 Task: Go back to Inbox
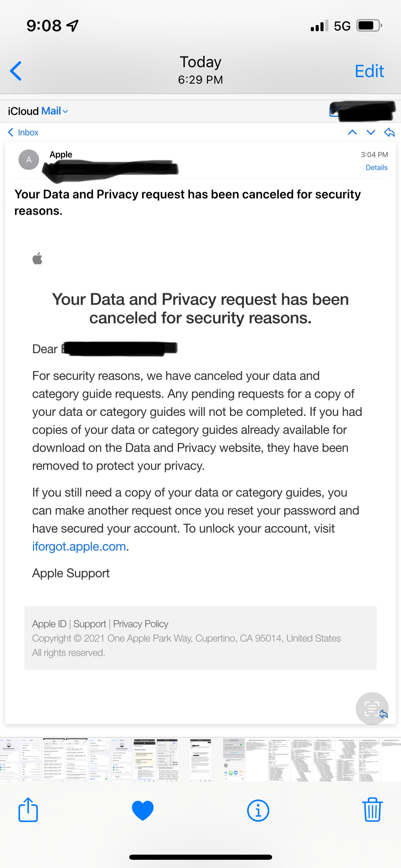point(23,132)
